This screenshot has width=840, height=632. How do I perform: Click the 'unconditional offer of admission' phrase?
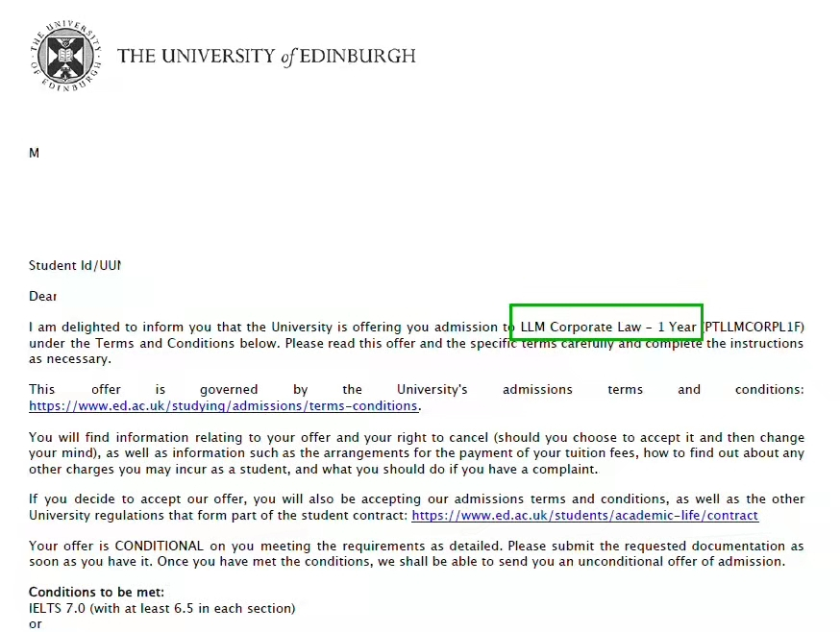[x=680, y=562]
